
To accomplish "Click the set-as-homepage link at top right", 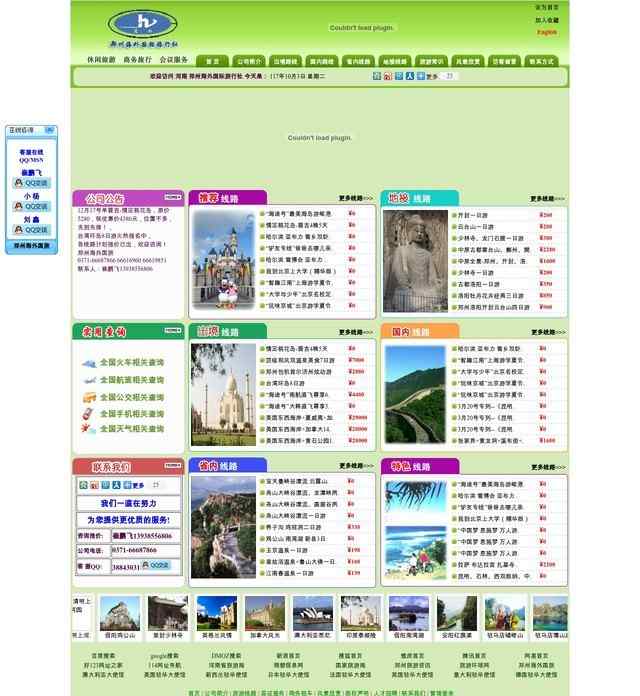I will pyautogui.click(x=547, y=7).
